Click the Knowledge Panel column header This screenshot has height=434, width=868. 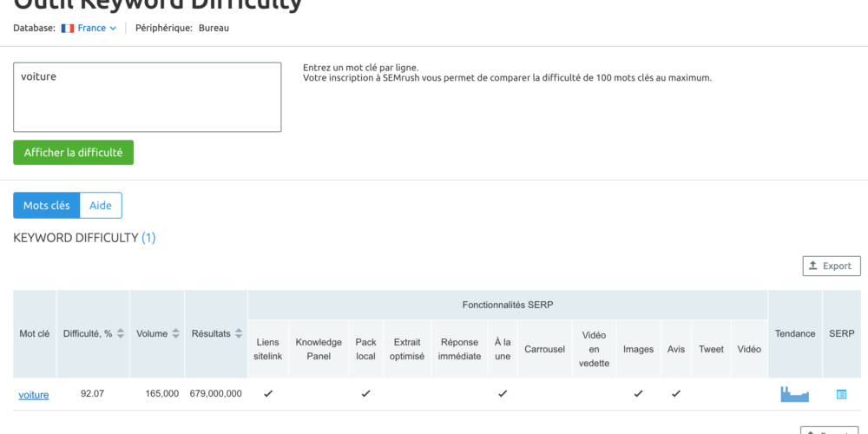[319, 349]
